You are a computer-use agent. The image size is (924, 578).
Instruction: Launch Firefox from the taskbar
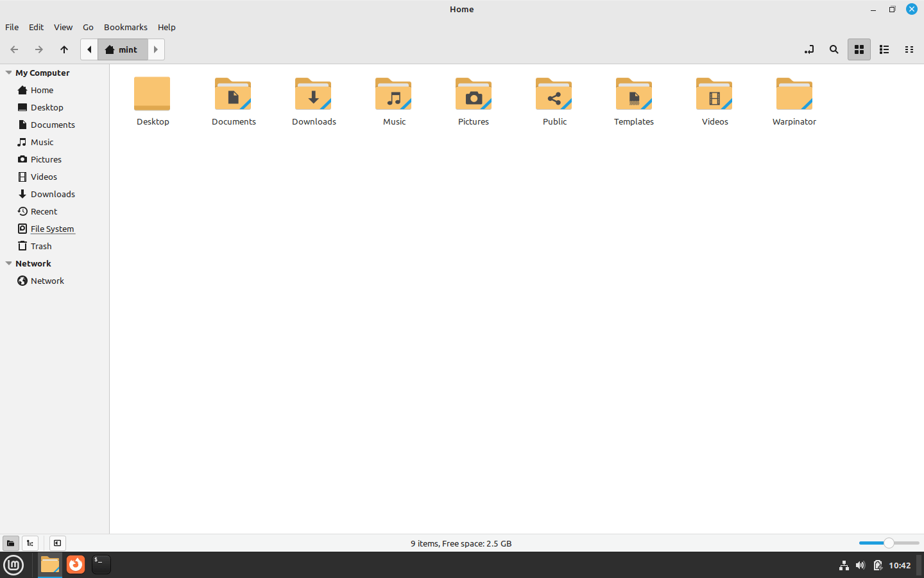click(76, 565)
